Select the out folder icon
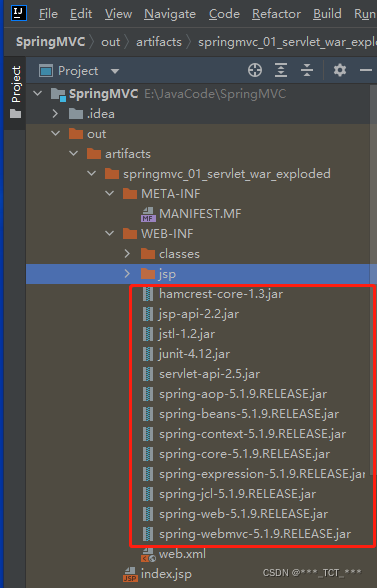The width and height of the screenshot is (377, 588). point(76,134)
